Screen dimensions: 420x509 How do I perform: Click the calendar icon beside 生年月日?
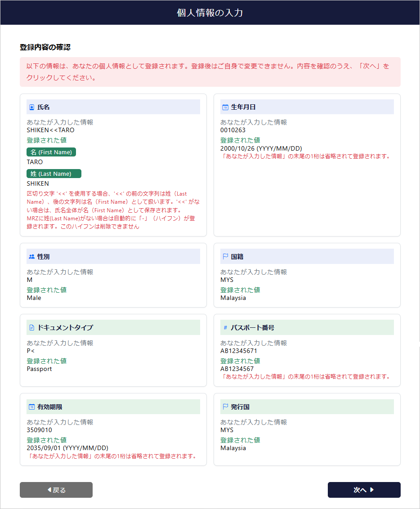[x=224, y=107]
